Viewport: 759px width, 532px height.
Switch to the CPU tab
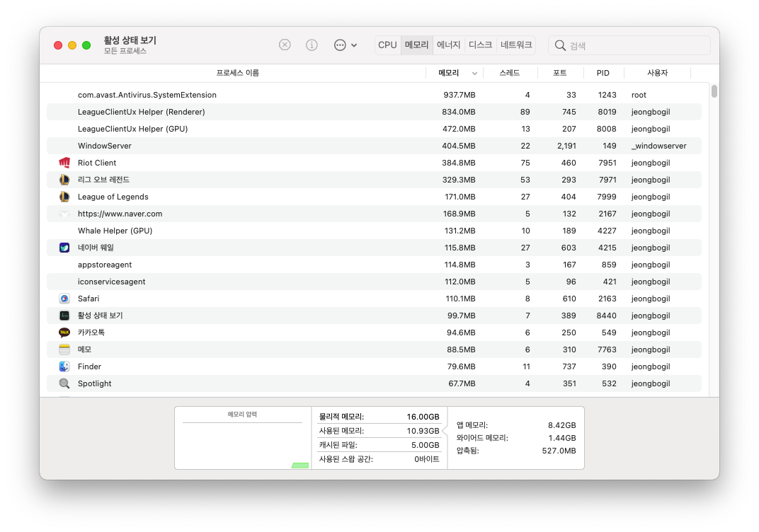[388, 45]
